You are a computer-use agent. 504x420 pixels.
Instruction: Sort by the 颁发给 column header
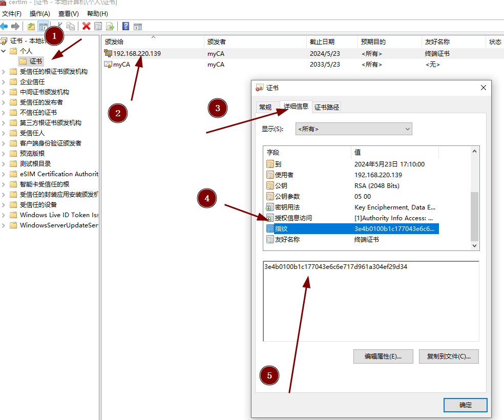[153, 42]
